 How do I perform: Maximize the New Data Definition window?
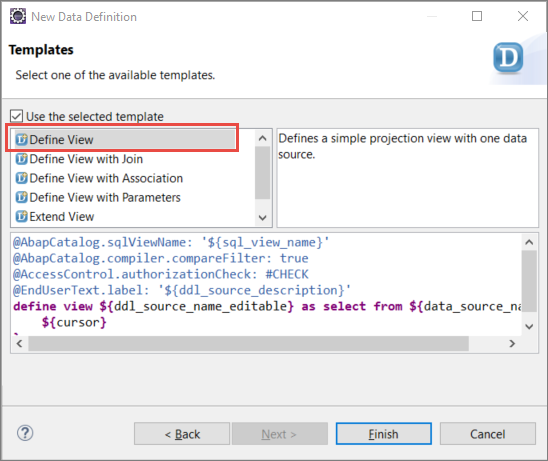click(x=477, y=16)
